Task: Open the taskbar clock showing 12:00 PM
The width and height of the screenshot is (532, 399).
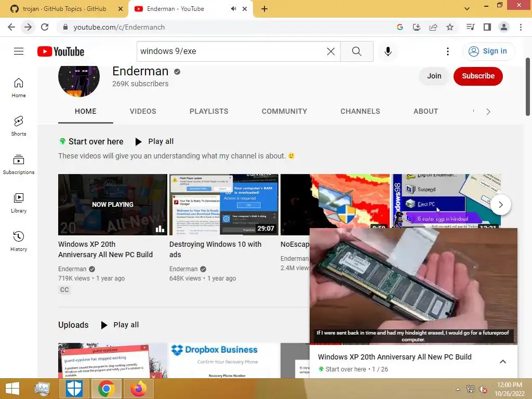Action: click(x=509, y=389)
